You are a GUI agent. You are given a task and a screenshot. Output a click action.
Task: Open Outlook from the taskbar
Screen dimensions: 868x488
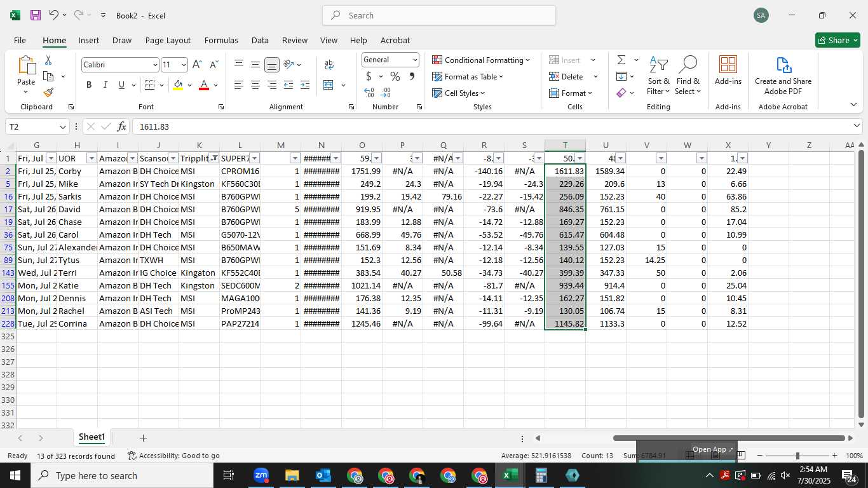[x=323, y=475]
